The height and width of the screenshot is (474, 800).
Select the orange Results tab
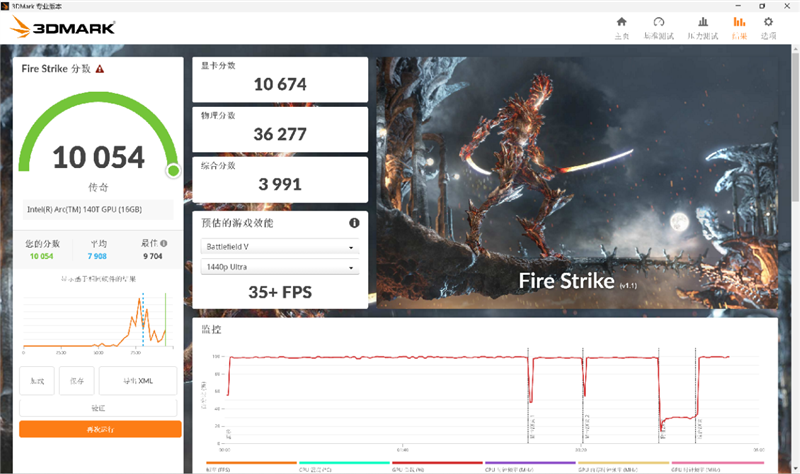point(739,28)
